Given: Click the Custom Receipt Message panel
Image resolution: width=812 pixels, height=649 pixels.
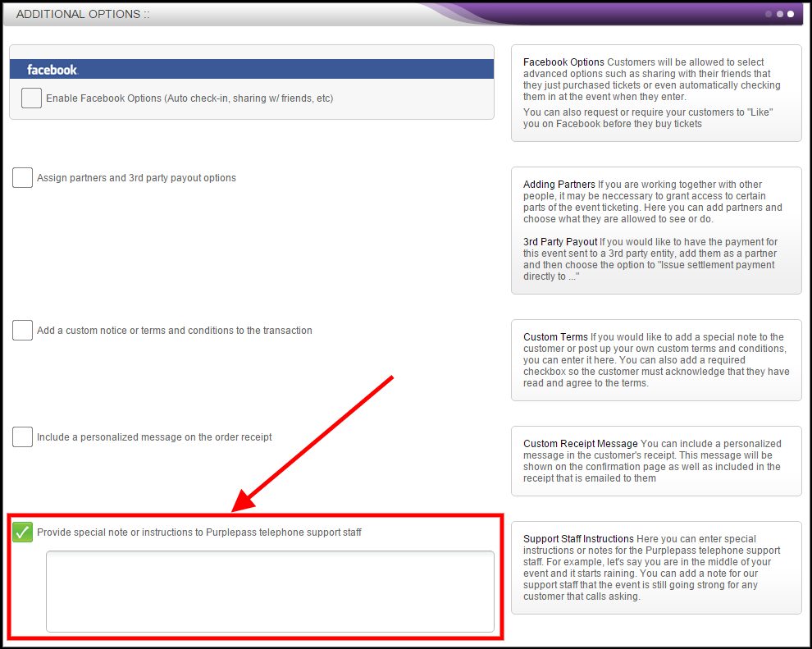Looking at the screenshot, I should tap(656, 461).
